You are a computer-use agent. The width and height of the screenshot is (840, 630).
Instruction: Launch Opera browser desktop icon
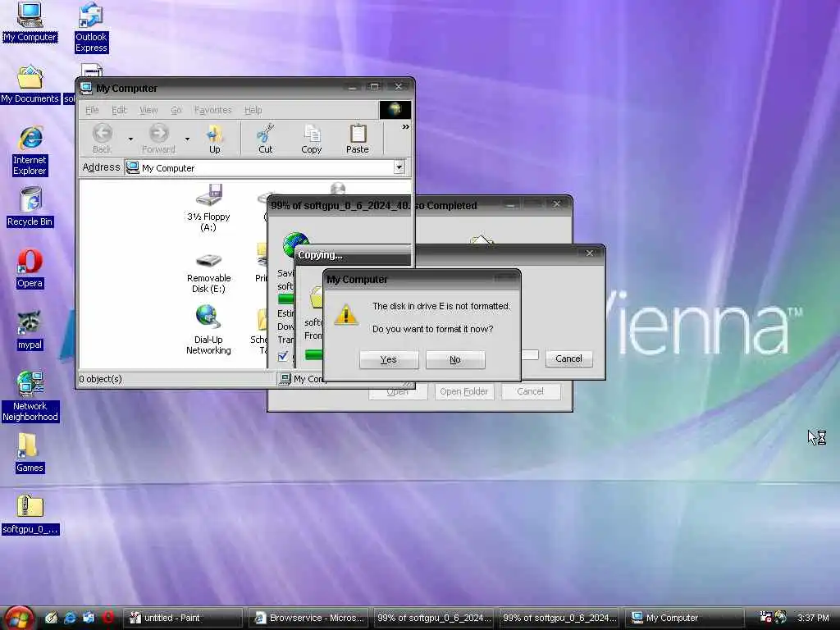coord(30,269)
